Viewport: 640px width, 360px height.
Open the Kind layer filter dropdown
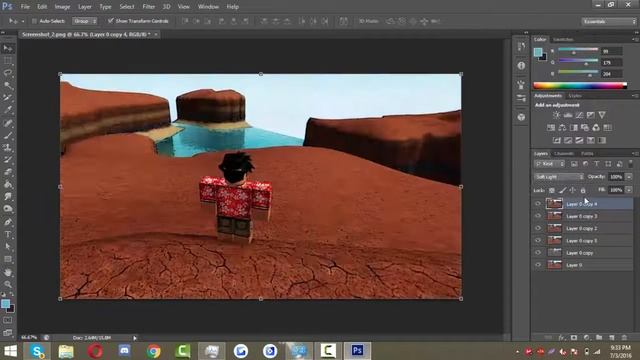tap(549, 164)
